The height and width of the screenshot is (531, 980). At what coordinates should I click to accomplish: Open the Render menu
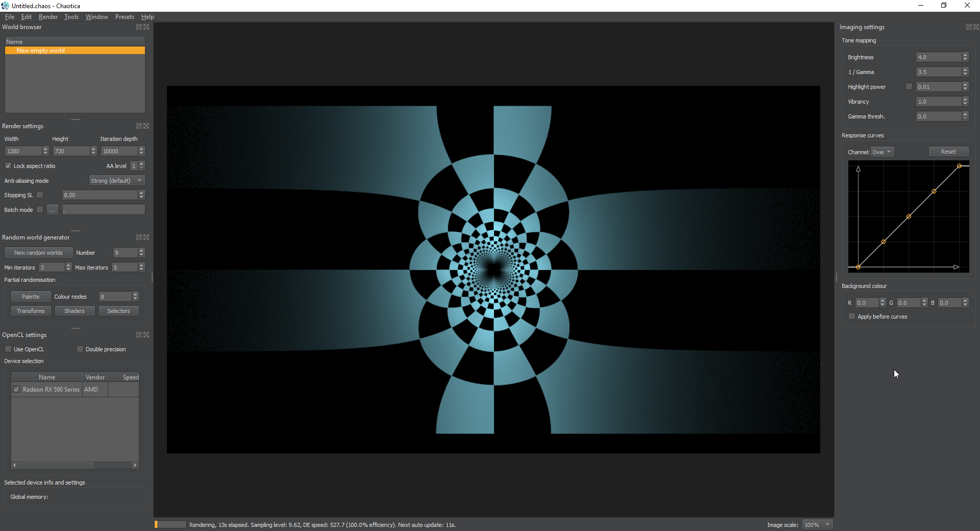48,17
